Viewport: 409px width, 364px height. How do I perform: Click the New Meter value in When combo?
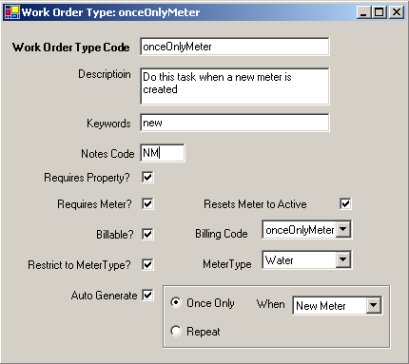[321, 306]
